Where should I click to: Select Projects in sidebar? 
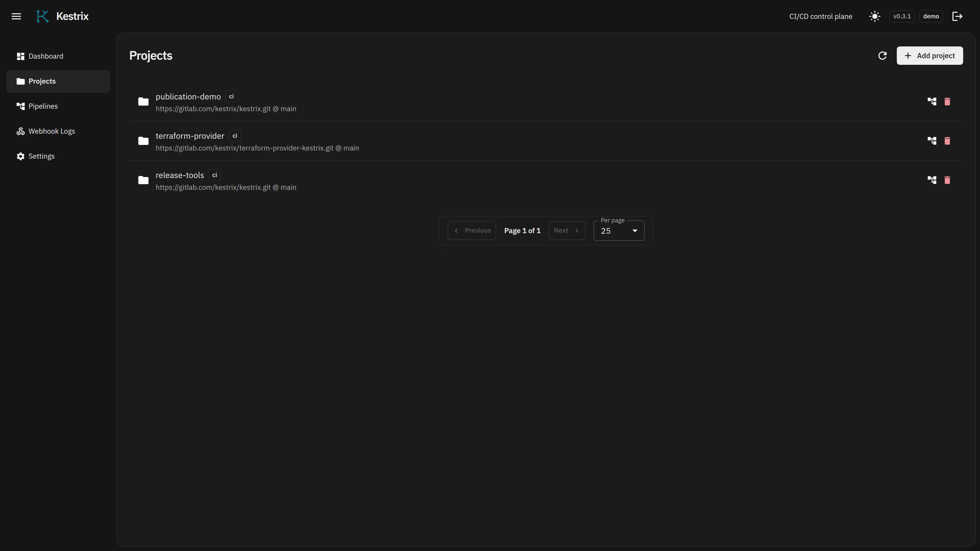58,81
